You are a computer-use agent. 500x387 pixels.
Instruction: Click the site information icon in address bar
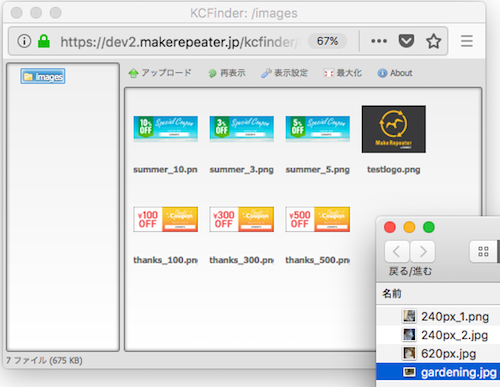coord(24,41)
